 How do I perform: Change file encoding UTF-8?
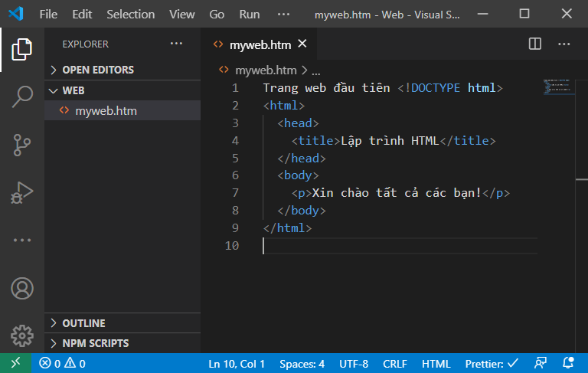(354, 364)
